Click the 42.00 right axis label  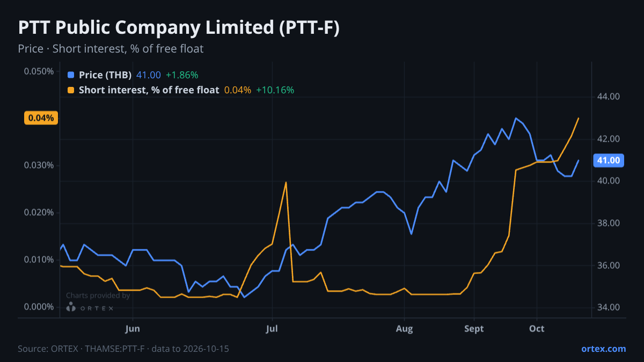(x=609, y=139)
